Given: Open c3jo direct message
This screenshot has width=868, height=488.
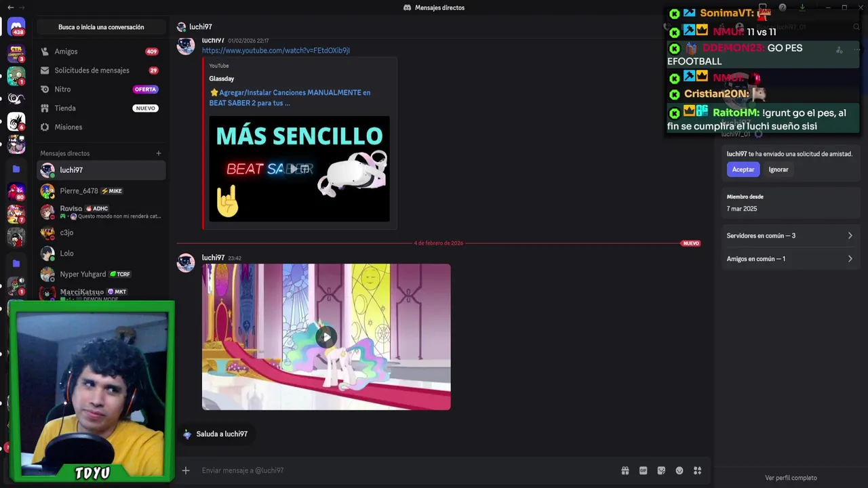Looking at the screenshot, I should (101, 232).
